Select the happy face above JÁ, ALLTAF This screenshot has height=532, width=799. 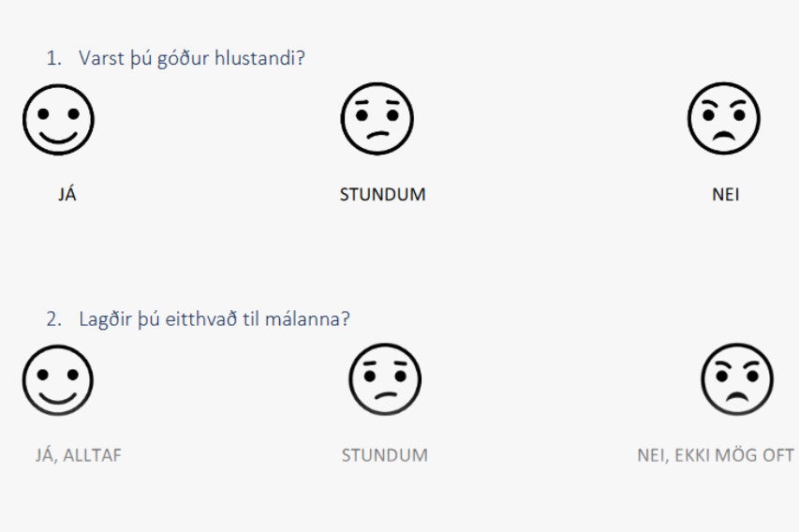(x=58, y=380)
